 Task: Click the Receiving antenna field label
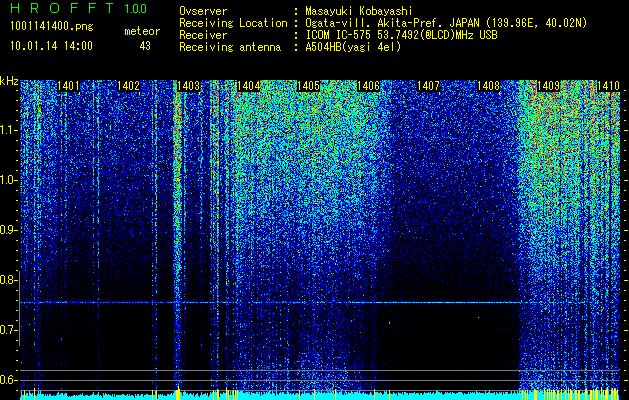point(230,47)
